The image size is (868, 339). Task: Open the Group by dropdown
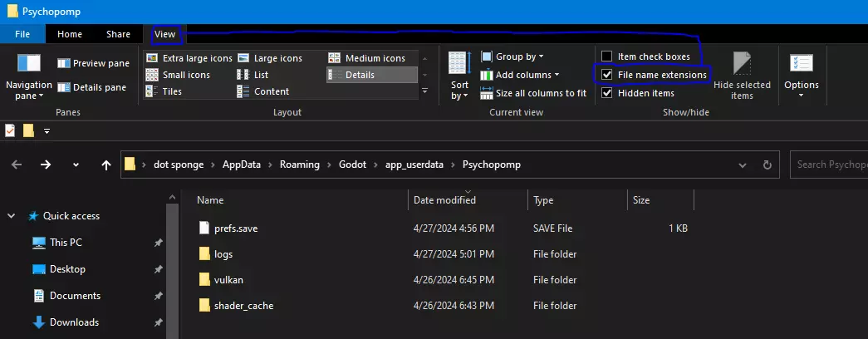point(512,56)
